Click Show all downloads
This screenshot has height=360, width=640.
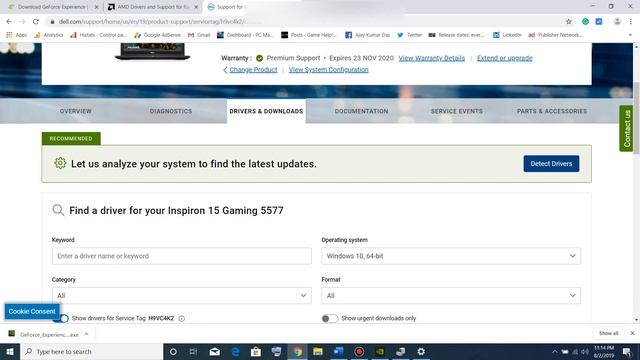(608, 333)
